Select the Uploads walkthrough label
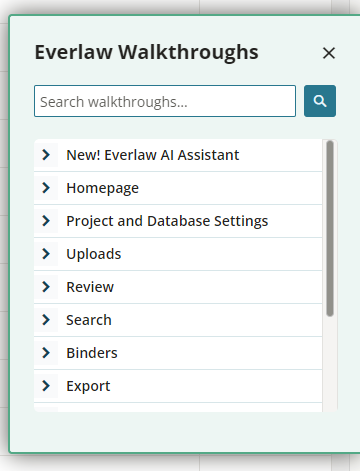 tap(94, 254)
